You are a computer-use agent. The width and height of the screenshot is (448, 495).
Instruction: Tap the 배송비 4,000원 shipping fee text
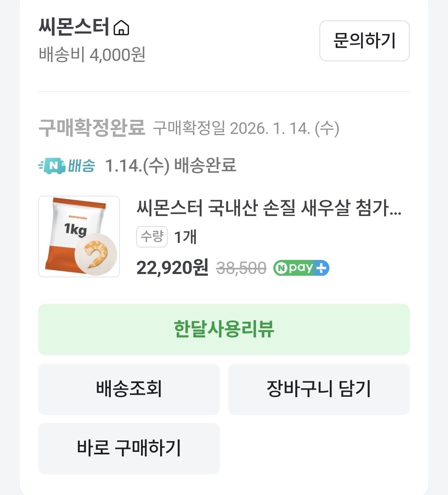click(x=92, y=55)
